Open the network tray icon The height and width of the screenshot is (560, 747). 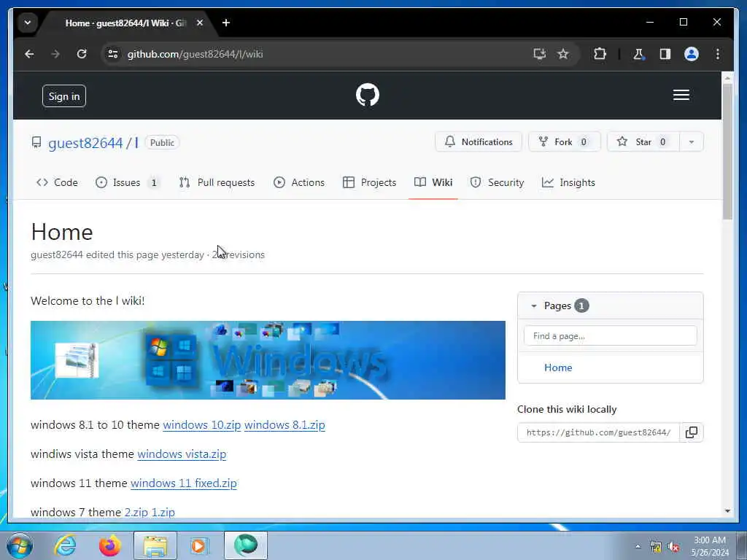pos(656,547)
